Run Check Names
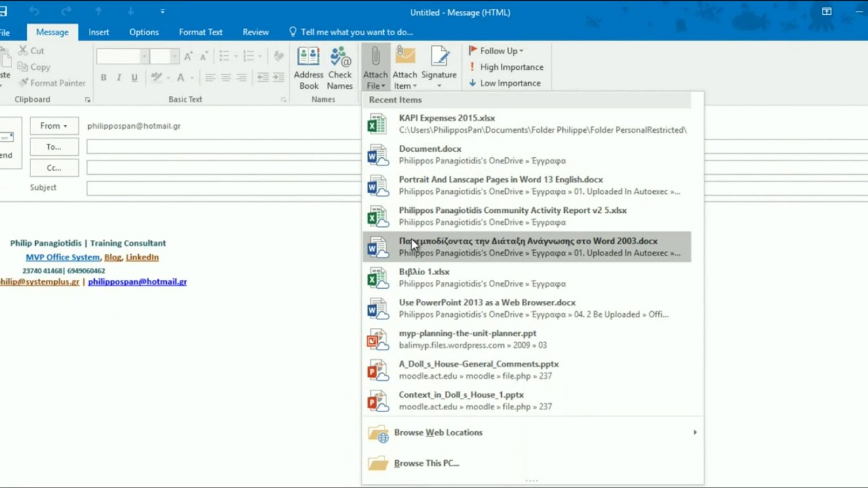Image resolution: width=868 pixels, height=488 pixels. tap(340, 68)
